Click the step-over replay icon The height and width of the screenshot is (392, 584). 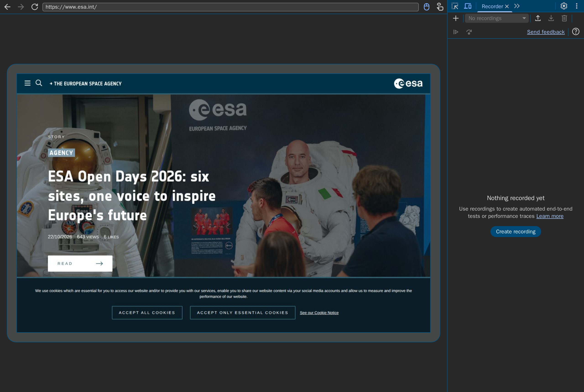click(x=469, y=32)
